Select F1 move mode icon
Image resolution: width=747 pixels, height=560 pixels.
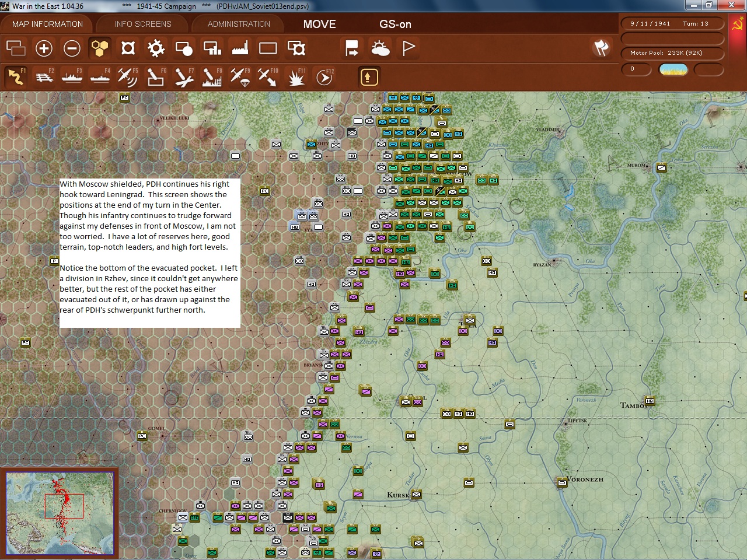click(x=16, y=76)
